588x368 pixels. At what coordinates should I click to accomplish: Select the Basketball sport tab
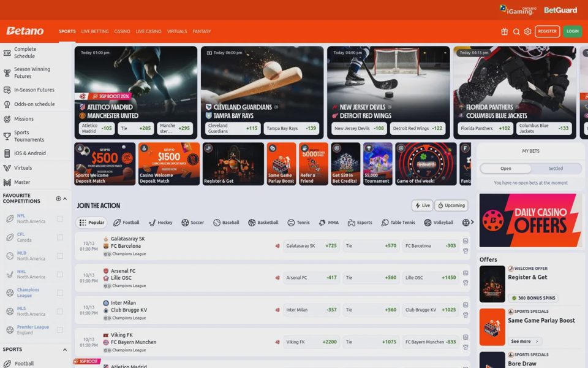click(x=263, y=223)
